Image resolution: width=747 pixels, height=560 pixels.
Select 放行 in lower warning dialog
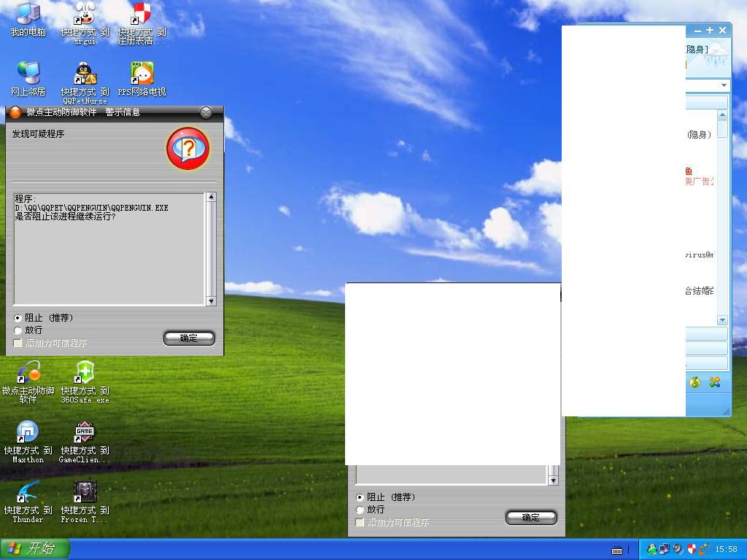click(x=360, y=510)
